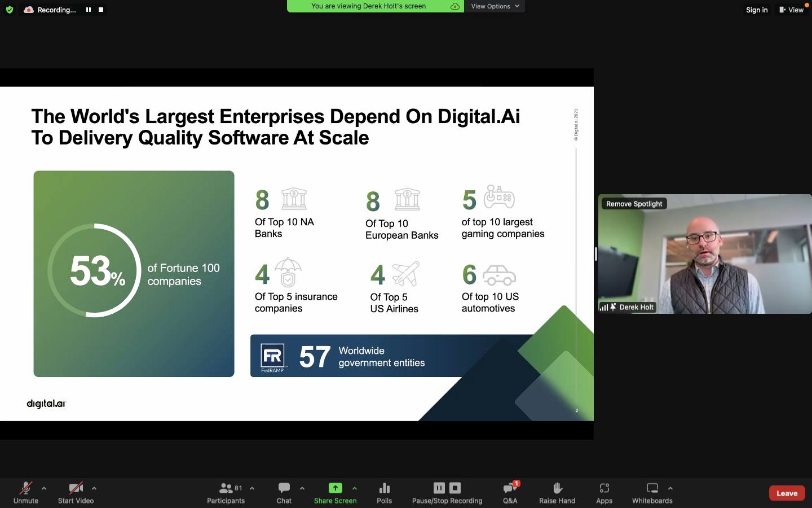Click Derek Holt's video thumbnail
The width and height of the screenshot is (812, 508).
[705, 254]
